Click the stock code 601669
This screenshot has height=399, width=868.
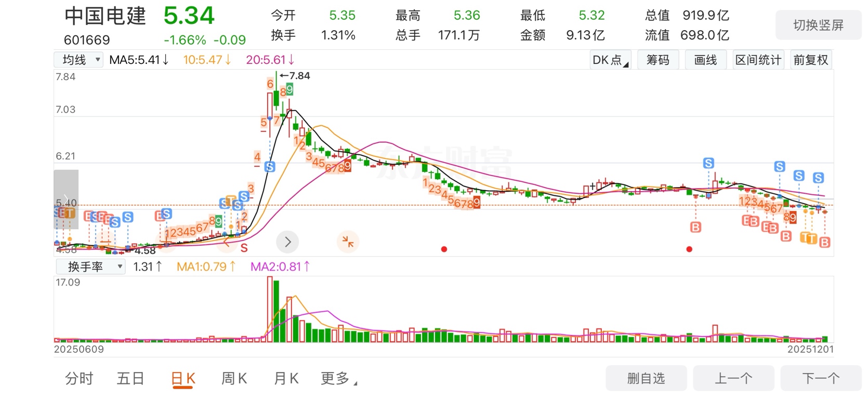87,40
